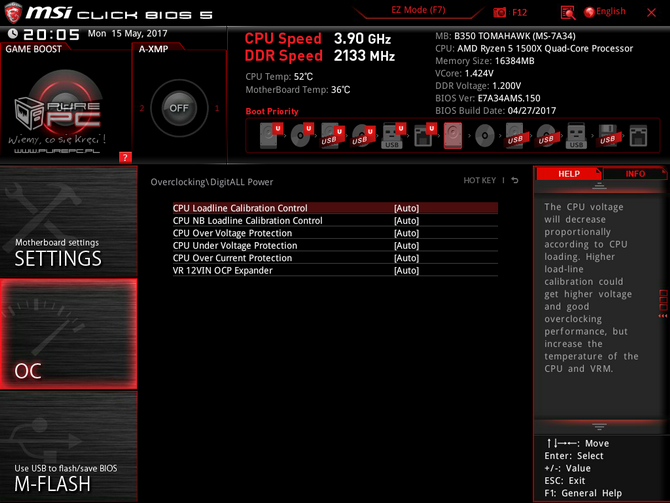Close the BIOS with the red X

651,12
